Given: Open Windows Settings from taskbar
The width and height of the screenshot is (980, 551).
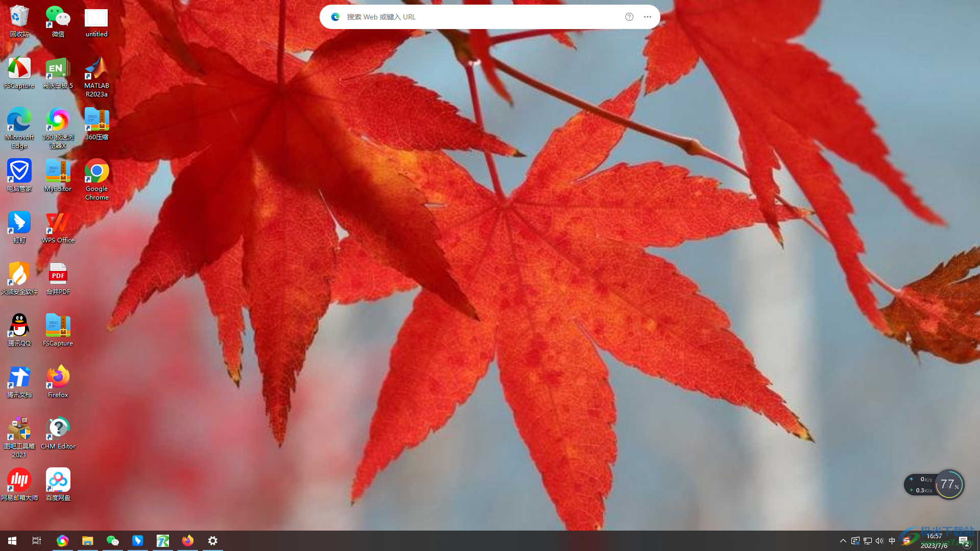Looking at the screenshot, I should point(213,540).
